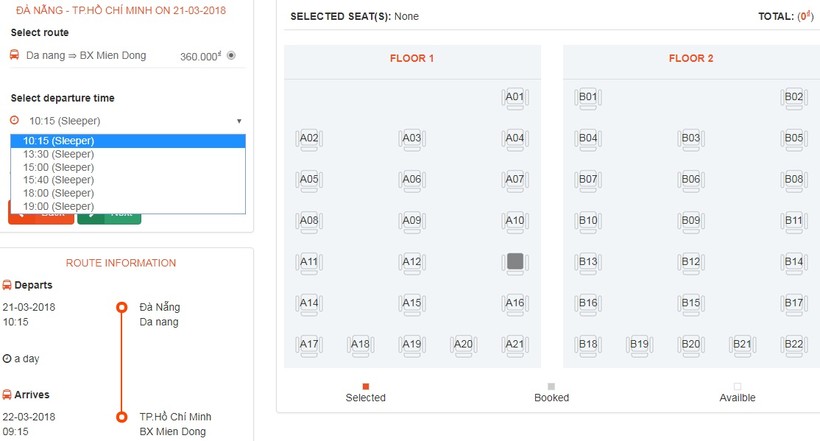Select the 18:00 (Sleeper) time option
The height and width of the screenshot is (441, 820).
59,193
